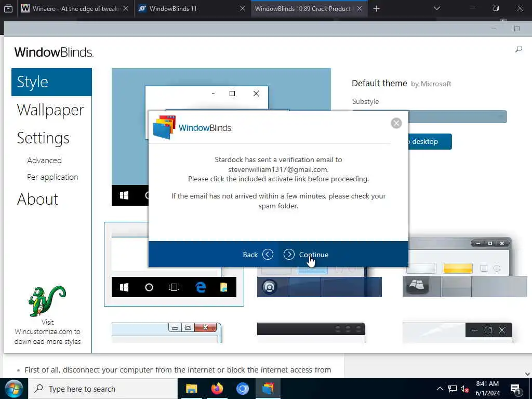Select Per application settings

52,177
